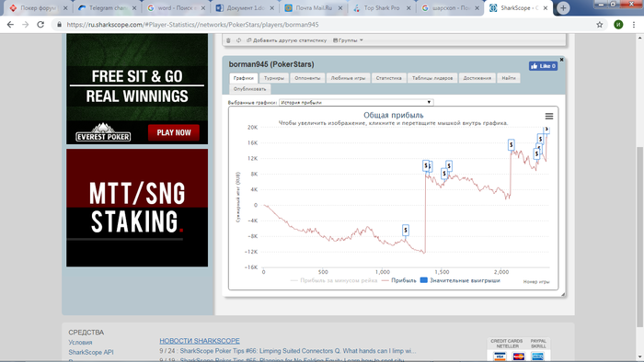Click the scrollbar up arrow
Viewport: 644px width, 362px height.
(x=640, y=38)
